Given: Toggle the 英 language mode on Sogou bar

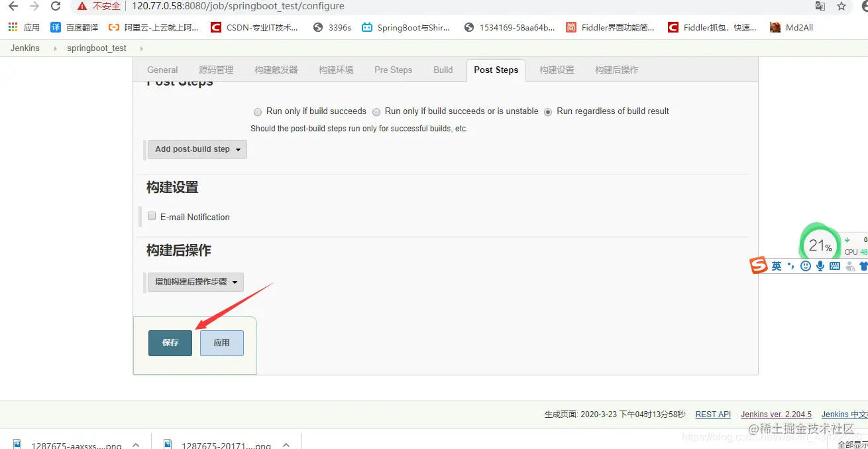Looking at the screenshot, I should pos(777,266).
